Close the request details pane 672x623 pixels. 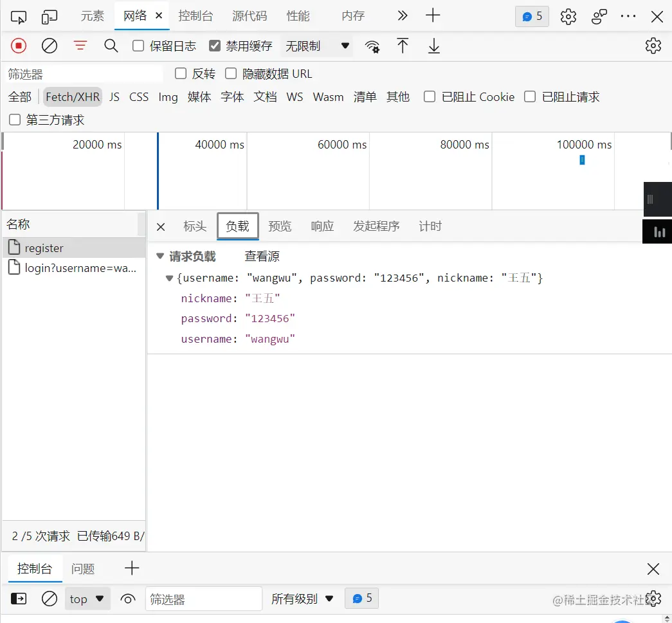(161, 227)
